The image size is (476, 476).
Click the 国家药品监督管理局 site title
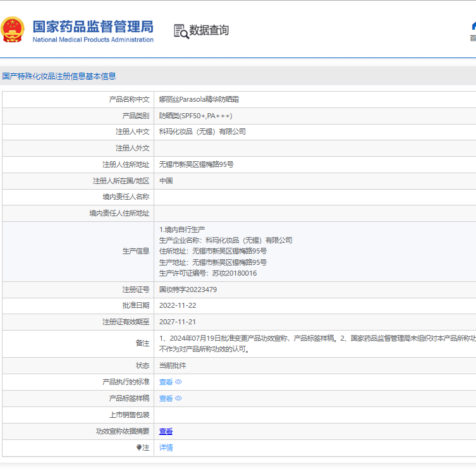[x=93, y=27]
